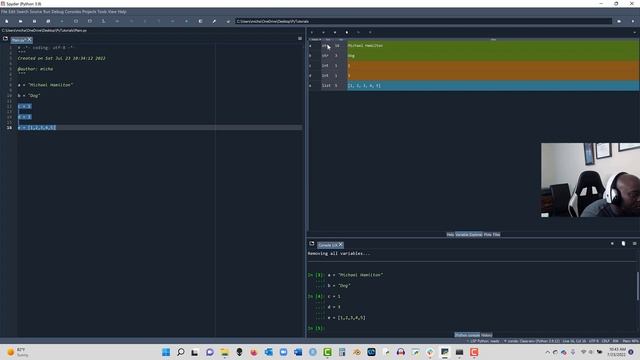
Task: Run selection or current line icon
Action: [104, 21]
